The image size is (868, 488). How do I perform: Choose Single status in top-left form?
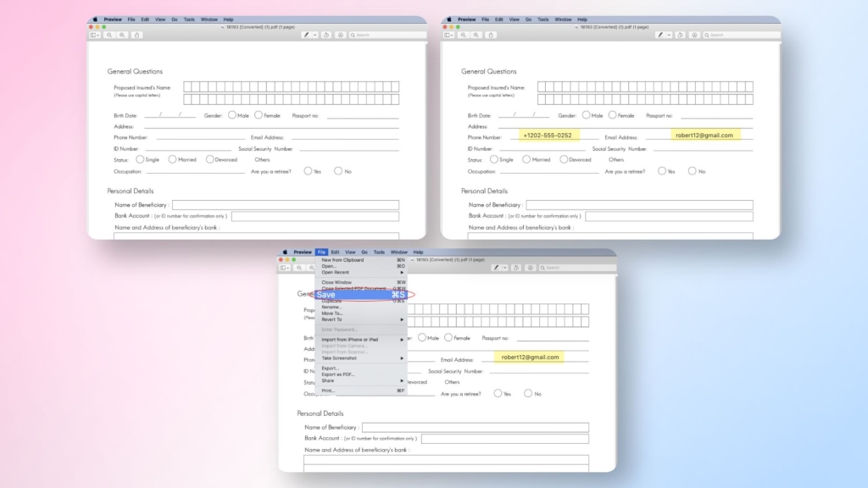coord(140,159)
